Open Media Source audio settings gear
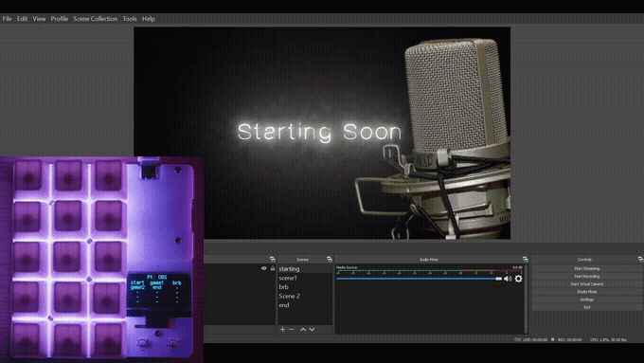Screen dimensions: 644x363 [x=518, y=279]
